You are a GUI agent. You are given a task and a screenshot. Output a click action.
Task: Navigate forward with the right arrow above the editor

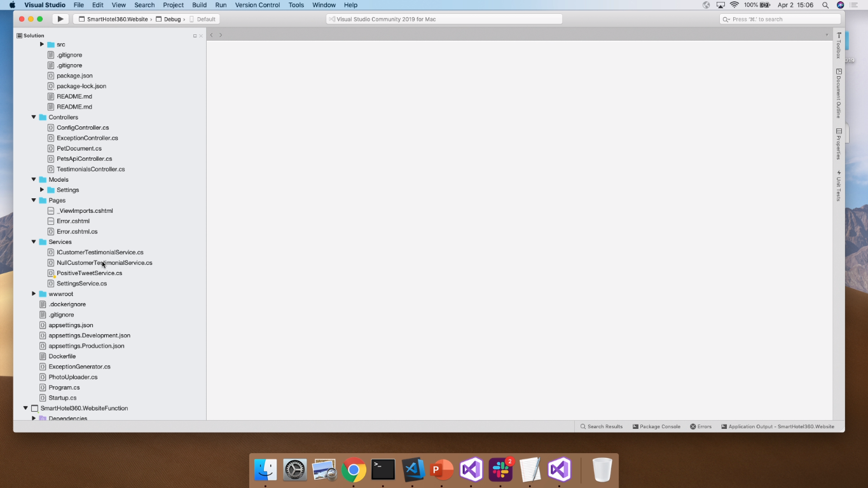coord(221,35)
